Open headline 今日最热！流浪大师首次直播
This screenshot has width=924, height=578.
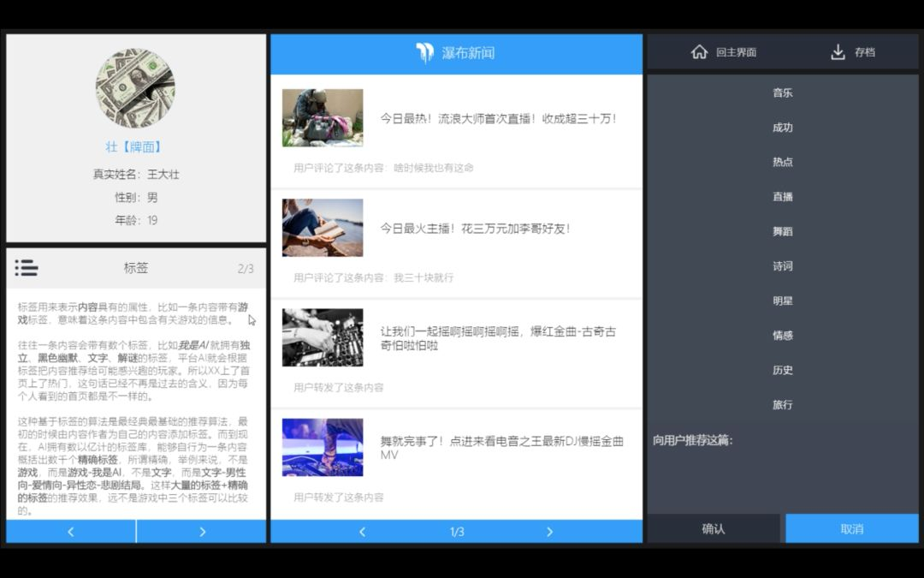tap(498, 118)
